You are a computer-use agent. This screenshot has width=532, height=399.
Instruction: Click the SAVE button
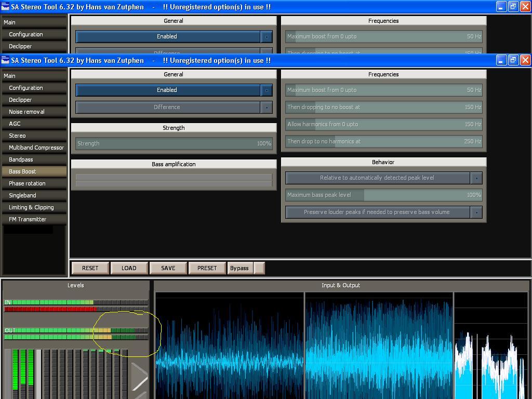168,268
